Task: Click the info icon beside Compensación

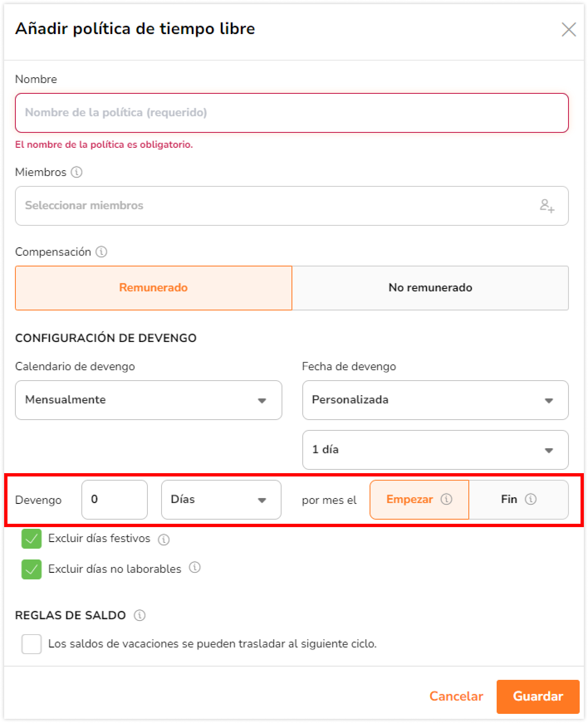Action: pyautogui.click(x=101, y=252)
